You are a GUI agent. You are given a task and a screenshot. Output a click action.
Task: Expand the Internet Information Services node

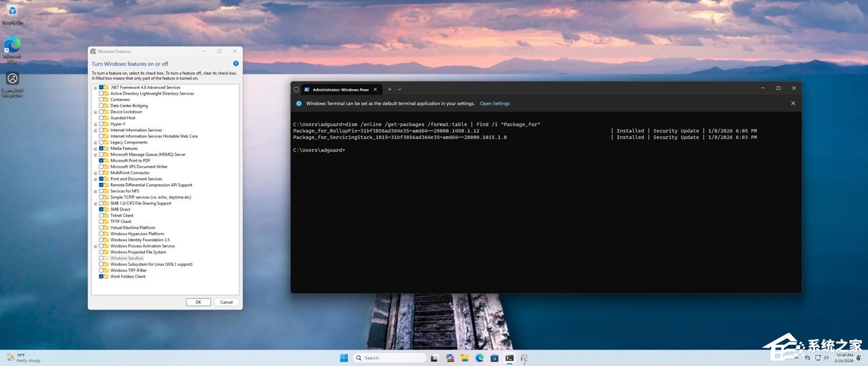pos(95,130)
